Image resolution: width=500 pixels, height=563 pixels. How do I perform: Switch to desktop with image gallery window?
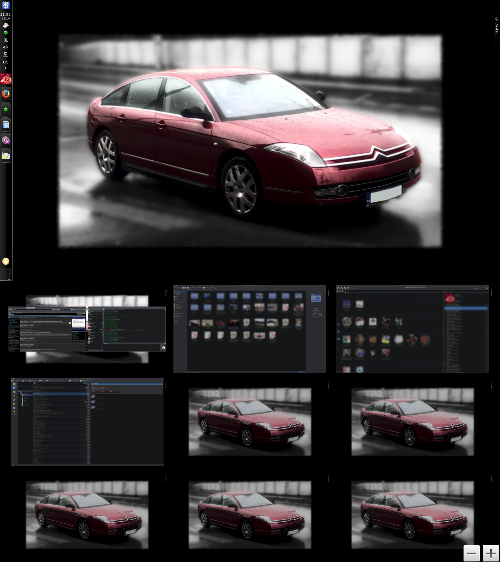click(x=412, y=329)
